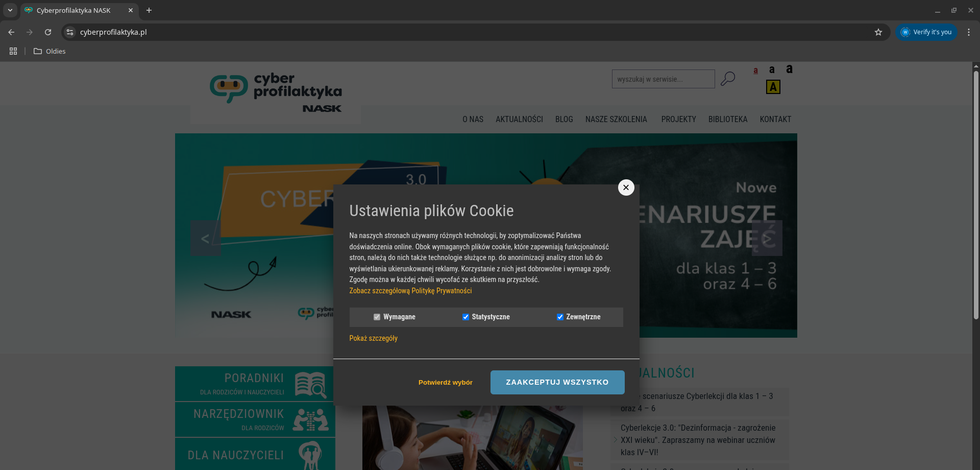Open the KONTAKT menu item
980x470 pixels.
tap(775, 119)
